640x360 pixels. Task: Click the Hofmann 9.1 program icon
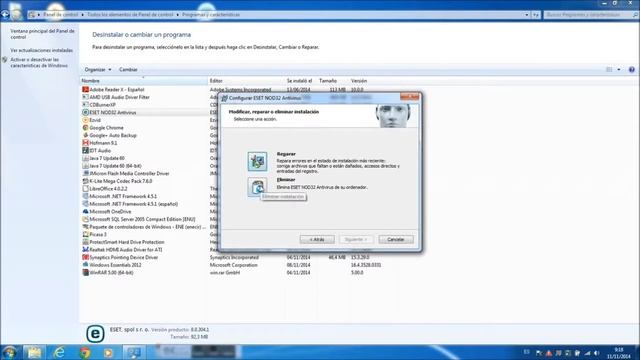pyautogui.click(x=85, y=143)
